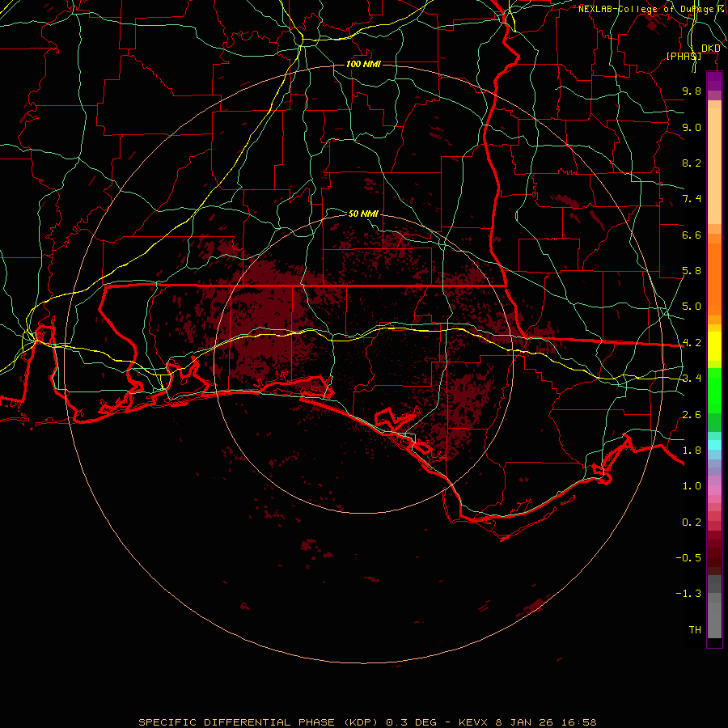Click the DKD label above the legend
The width and height of the screenshot is (728, 728).
(x=711, y=49)
